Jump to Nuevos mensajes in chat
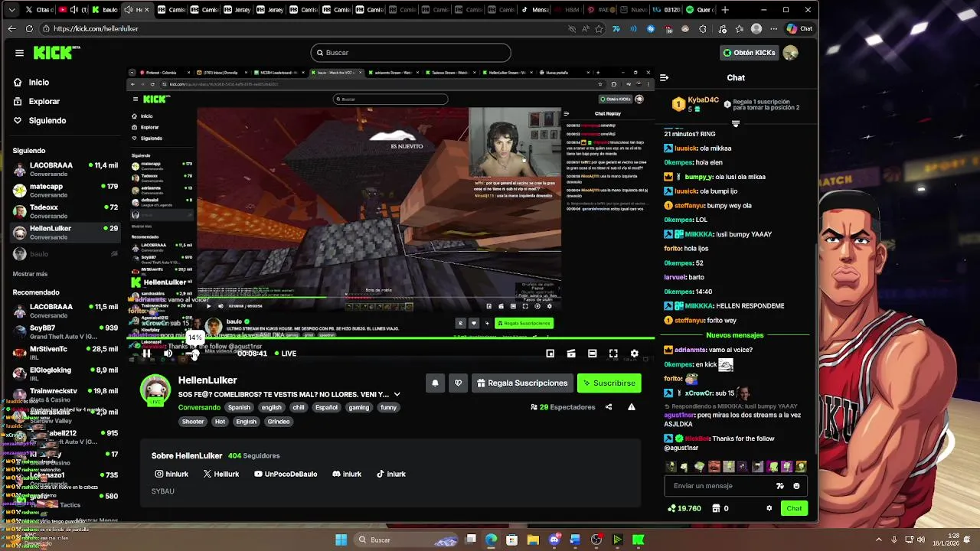The image size is (980, 551). click(x=734, y=335)
